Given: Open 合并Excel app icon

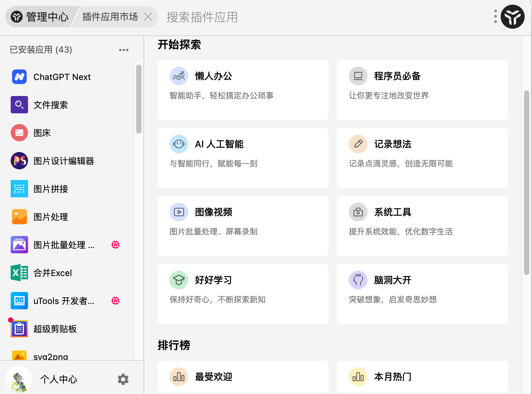Looking at the screenshot, I should click(x=19, y=273).
